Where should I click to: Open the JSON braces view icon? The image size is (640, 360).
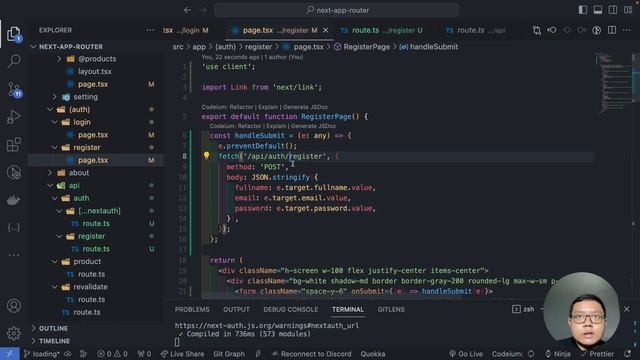[14, 228]
